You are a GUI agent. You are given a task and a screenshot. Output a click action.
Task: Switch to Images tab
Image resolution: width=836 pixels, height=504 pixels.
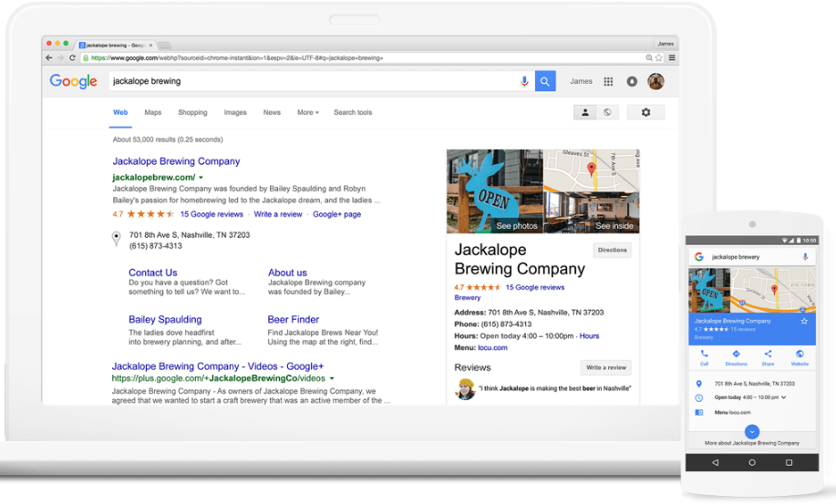(235, 112)
